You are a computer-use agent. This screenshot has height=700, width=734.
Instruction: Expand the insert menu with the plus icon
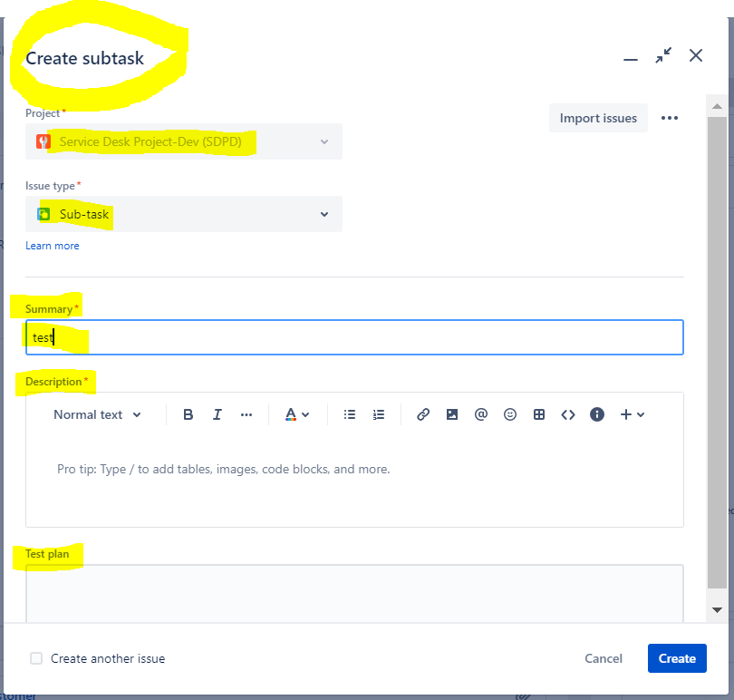click(x=629, y=414)
